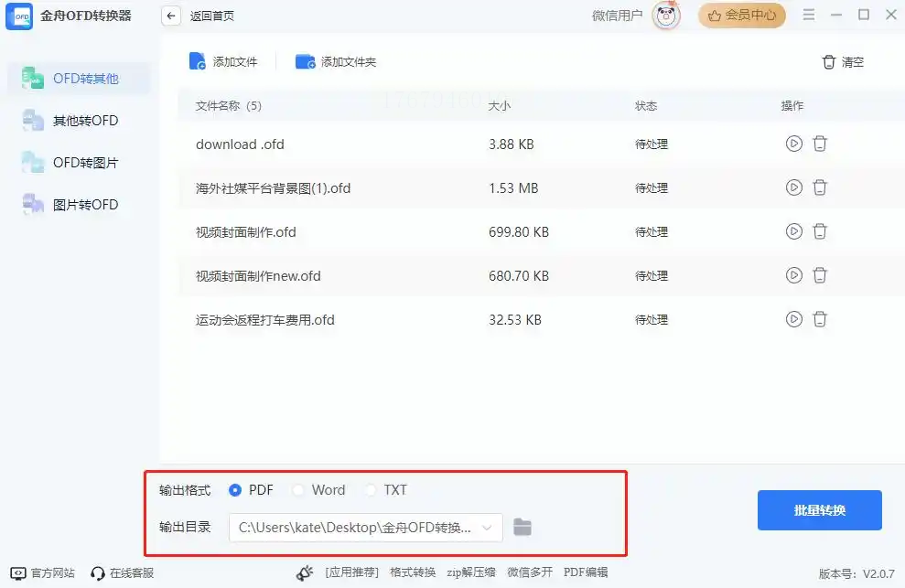Open 微信多开 recommended app link
This screenshot has width=905, height=588.
[529, 572]
